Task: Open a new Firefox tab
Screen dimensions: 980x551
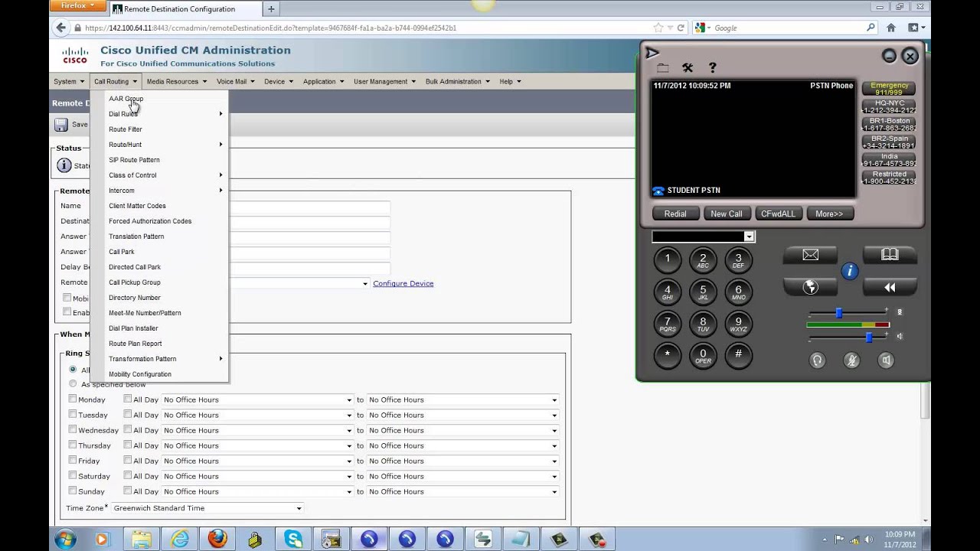Action: (x=271, y=9)
